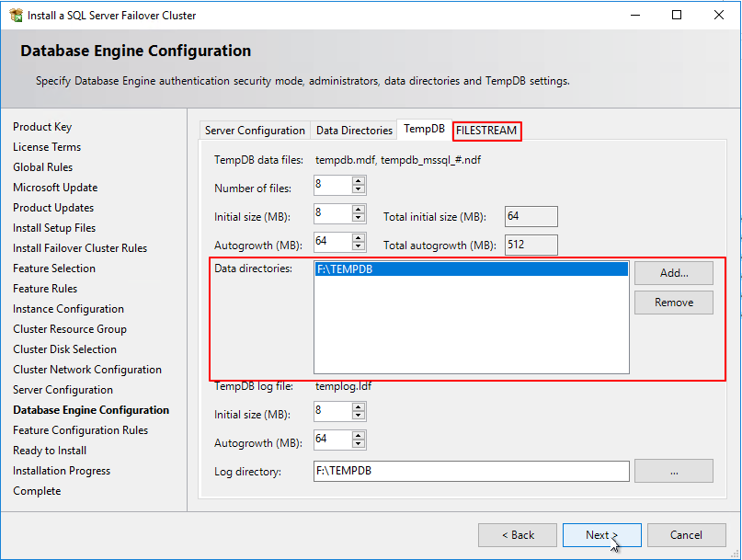The height and width of the screenshot is (560, 742).
Task: Click the data files Initial size field
Action: tap(333, 213)
